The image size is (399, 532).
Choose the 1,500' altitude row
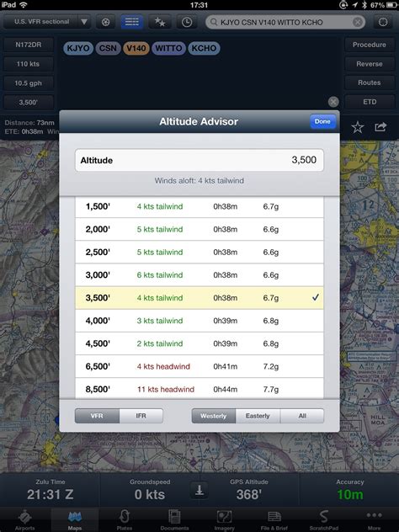pos(199,206)
